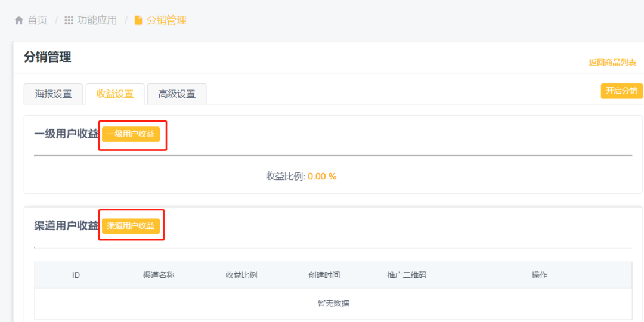644x322 pixels.
Task: Click the 推广二维码 column header
Action: 407,275
